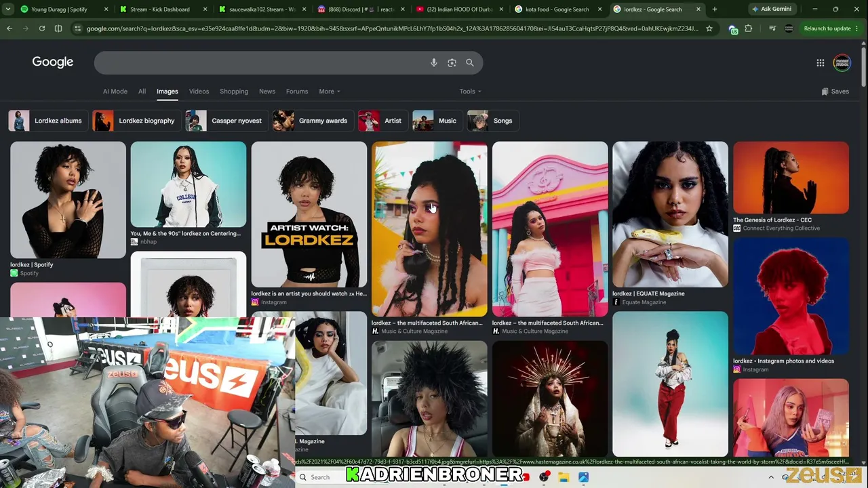Open The Genesis of Lordkez image
This screenshot has width=868, height=488.
pos(791,178)
